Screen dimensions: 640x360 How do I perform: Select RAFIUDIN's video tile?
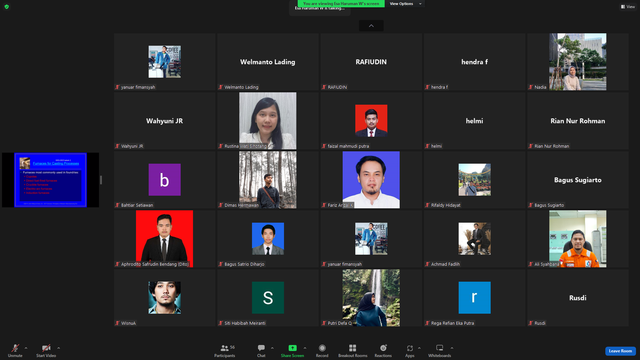(x=371, y=62)
